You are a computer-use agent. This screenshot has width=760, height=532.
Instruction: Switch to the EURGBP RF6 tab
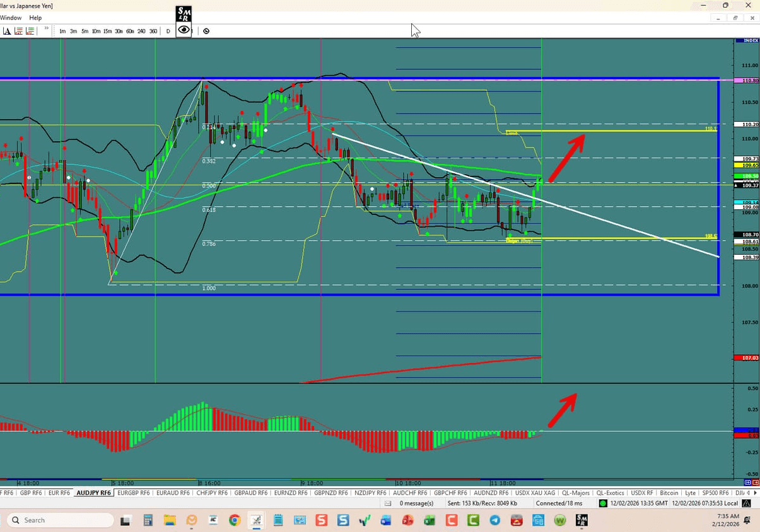pyautogui.click(x=133, y=492)
